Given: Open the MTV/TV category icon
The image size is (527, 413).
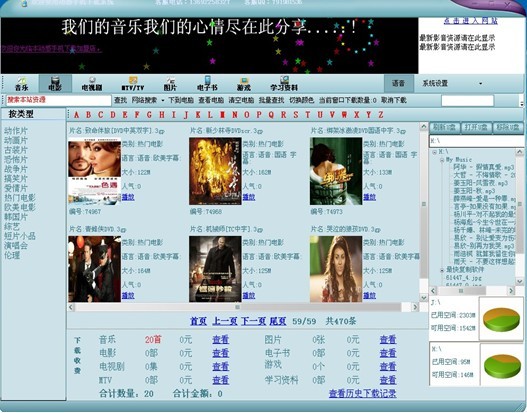Looking at the screenshot, I should (x=133, y=84).
